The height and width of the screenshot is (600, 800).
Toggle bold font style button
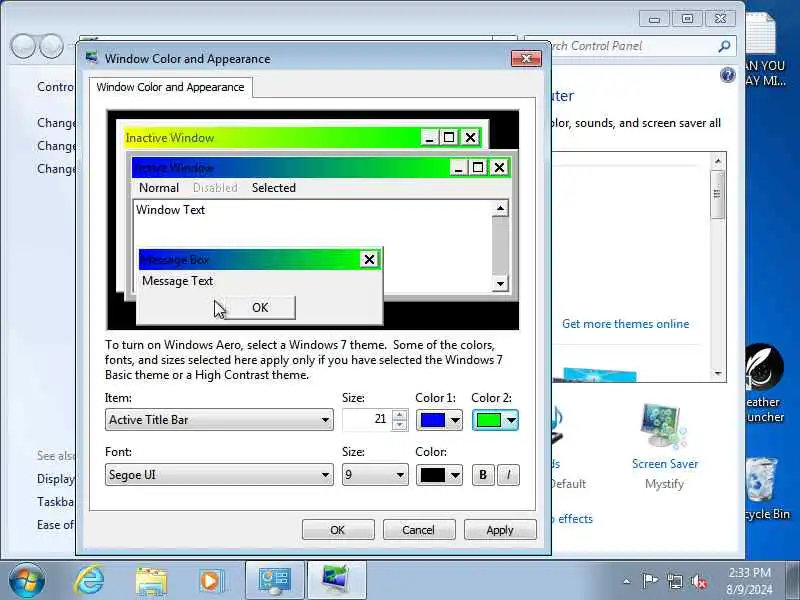pyautogui.click(x=483, y=475)
